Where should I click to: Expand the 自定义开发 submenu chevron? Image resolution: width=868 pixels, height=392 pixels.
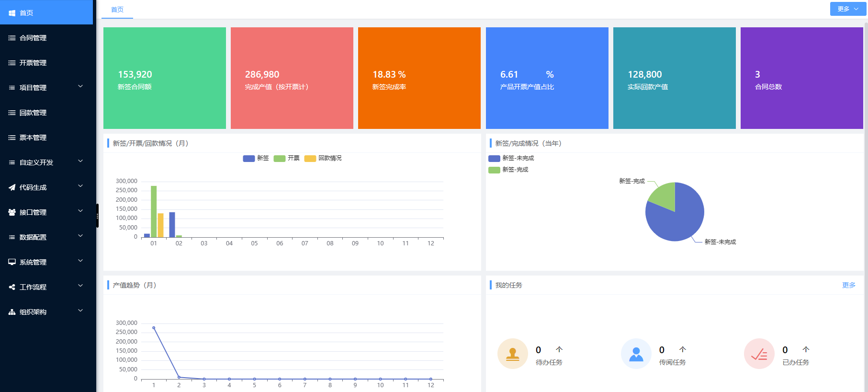[x=80, y=161]
